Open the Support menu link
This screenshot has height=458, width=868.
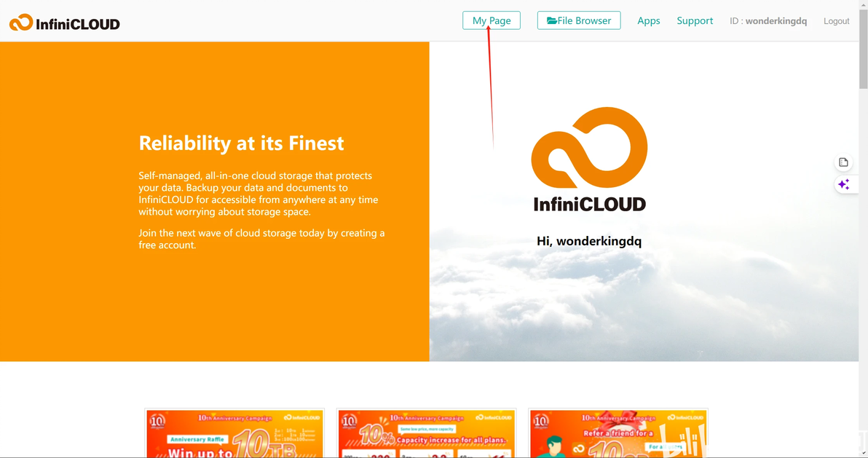pos(695,20)
